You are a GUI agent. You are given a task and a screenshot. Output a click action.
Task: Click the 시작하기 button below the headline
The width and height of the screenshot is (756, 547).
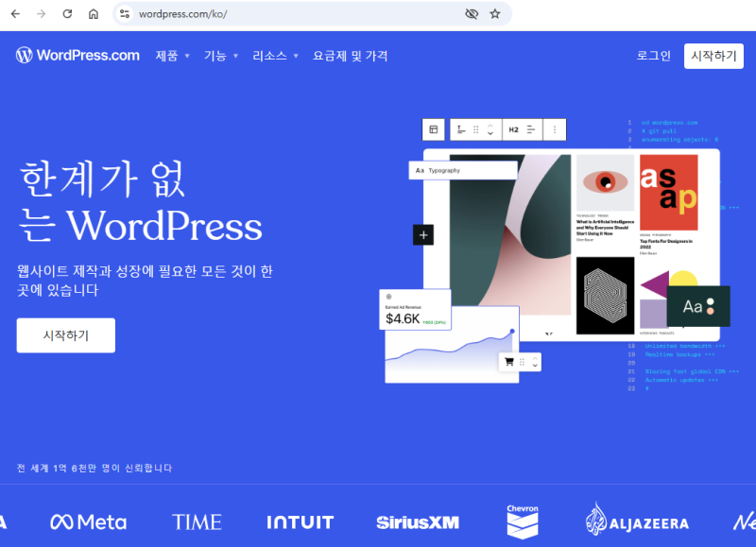(x=66, y=335)
